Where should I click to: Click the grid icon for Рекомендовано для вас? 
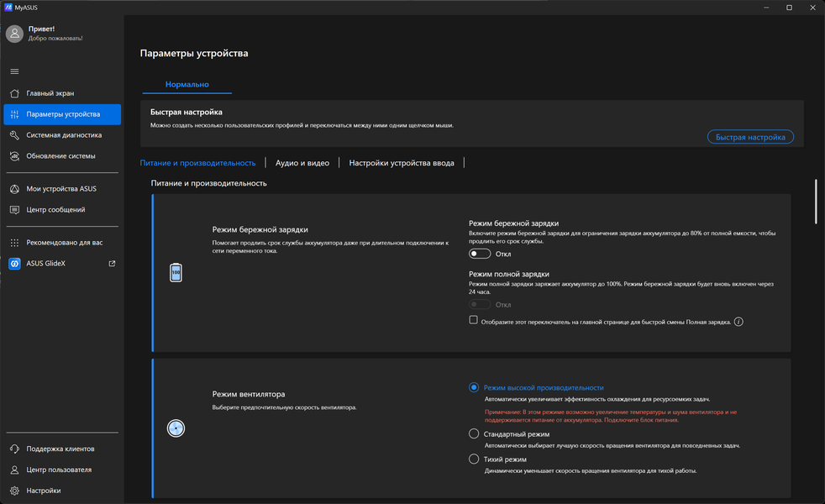pyautogui.click(x=15, y=243)
